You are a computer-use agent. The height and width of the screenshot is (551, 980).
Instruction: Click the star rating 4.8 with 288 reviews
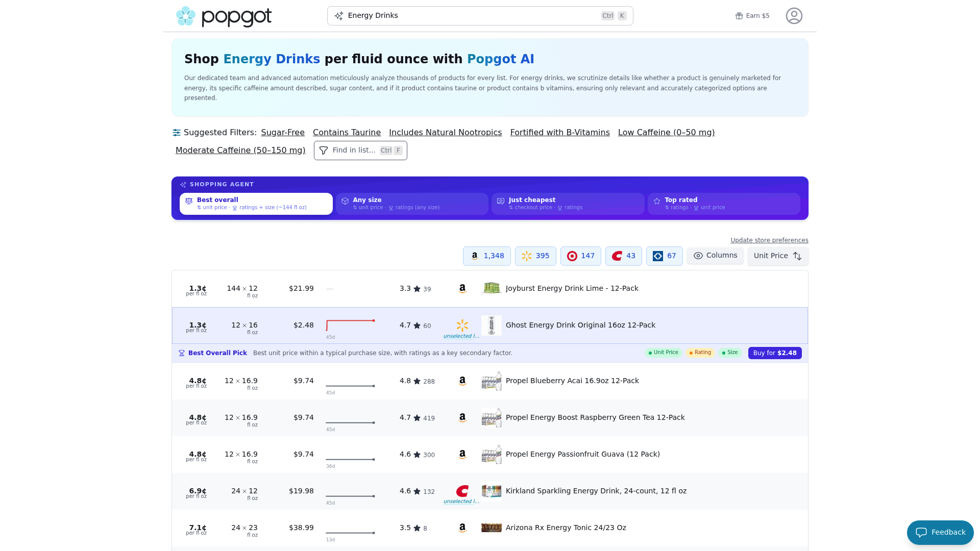(x=417, y=381)
